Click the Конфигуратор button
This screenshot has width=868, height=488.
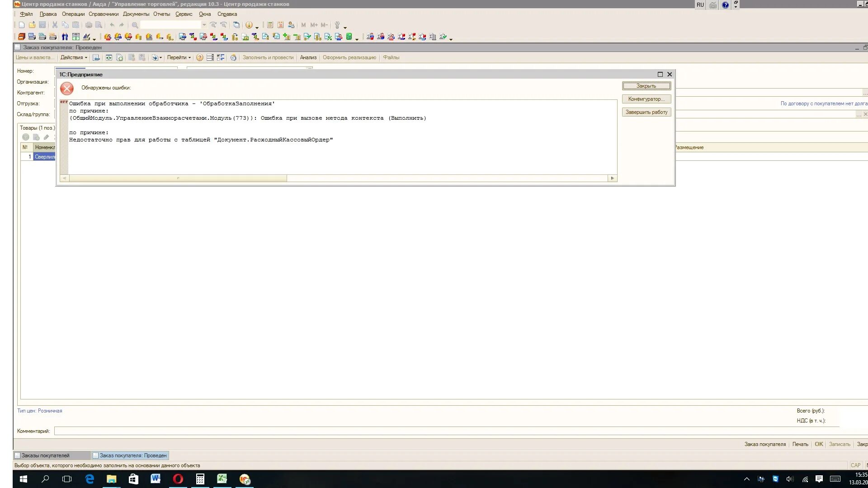tap(646, 99)
